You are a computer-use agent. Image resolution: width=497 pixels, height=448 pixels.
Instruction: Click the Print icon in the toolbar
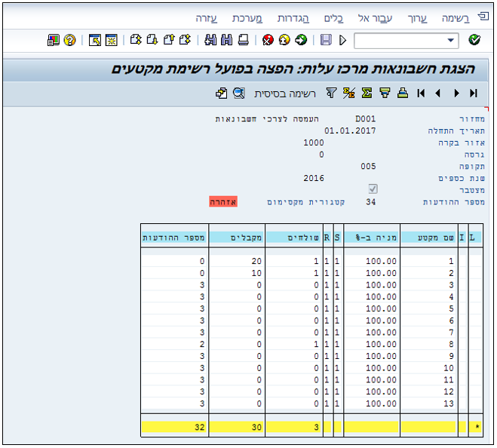pos(243,40)
